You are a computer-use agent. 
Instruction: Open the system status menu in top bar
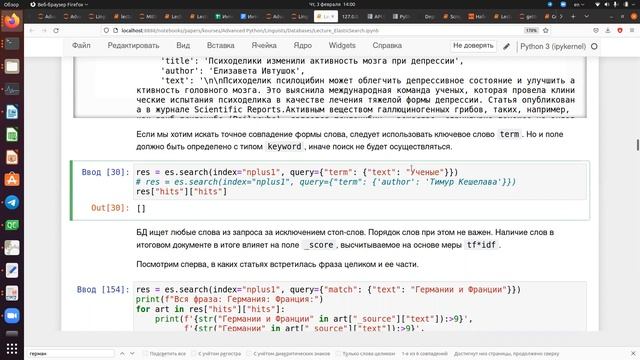pyautogui.click(x=616, y=4)
